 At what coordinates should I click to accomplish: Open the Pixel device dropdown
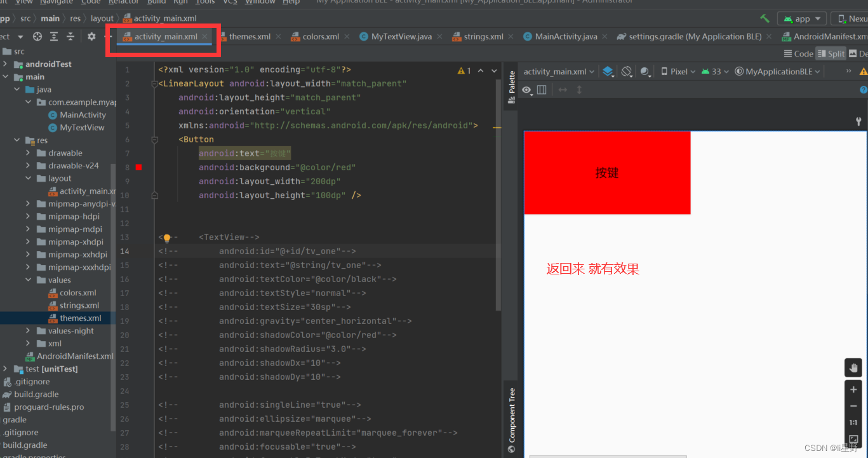coord(678,72)
